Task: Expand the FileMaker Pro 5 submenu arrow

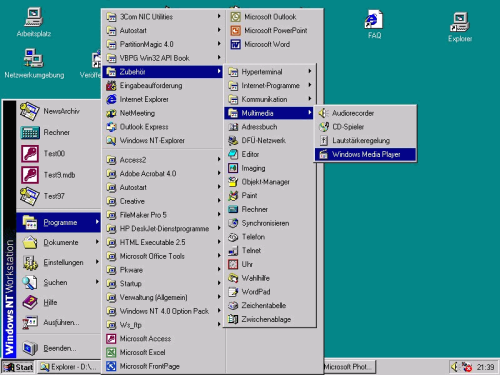Action: tap(219, 214)
